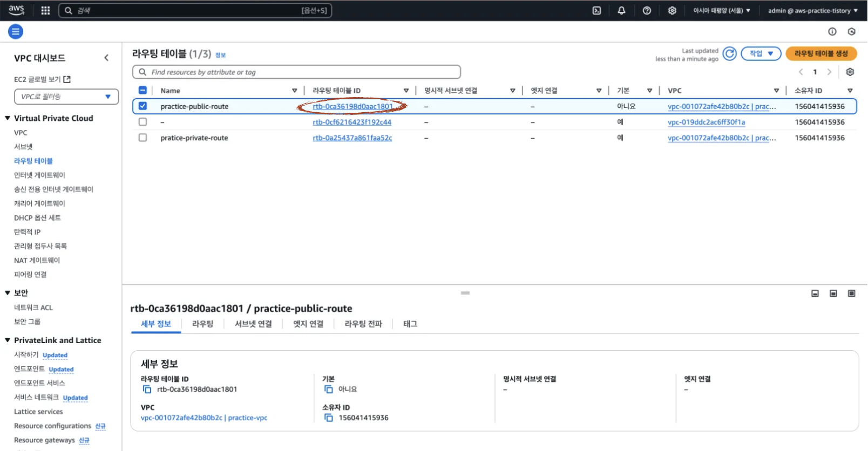
Task: Open the services grid menu
Action: 45,10
